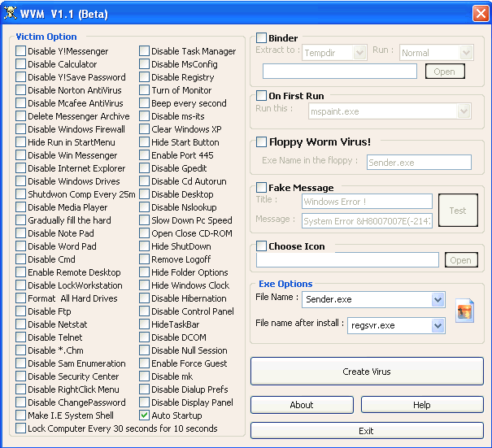492x448 pixels.
Task: Check the Choose Icon option
Action: point(262,246)
